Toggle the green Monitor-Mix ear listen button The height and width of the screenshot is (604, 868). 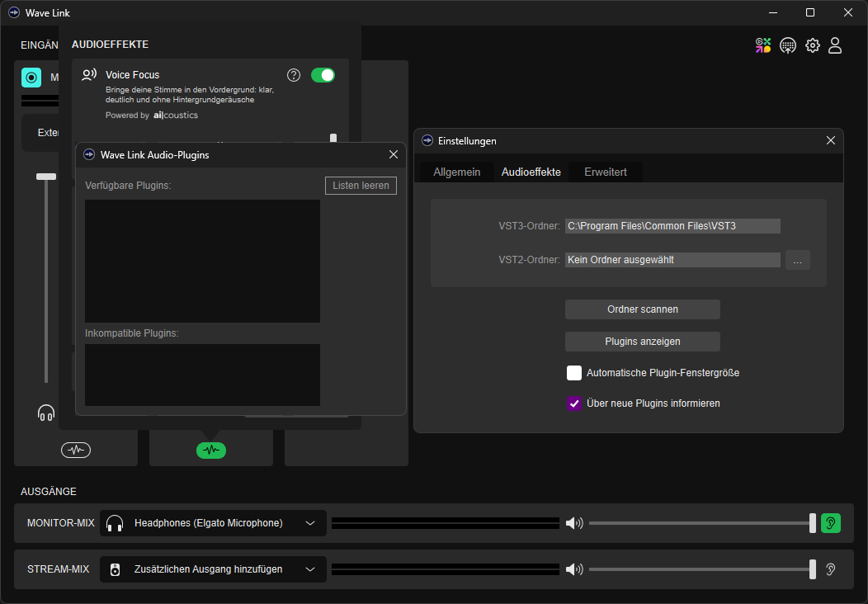pyautogui.click(x=831, y=523)
